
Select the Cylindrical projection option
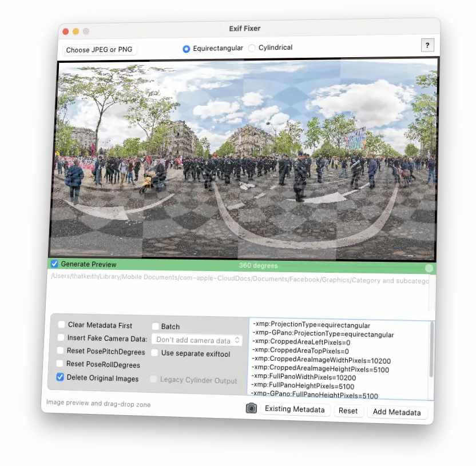tap(252, 48)
